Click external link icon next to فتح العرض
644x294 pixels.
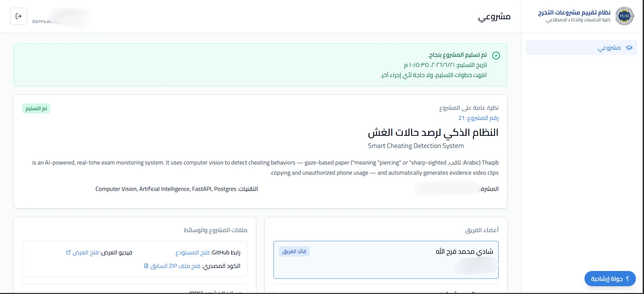pyautogui.click(x=68, y=252)
